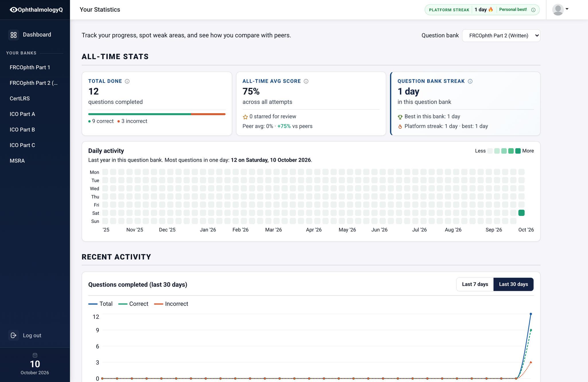Click the star icon for starred review
This screenshot has height=382, width=588.
[245, 117]
